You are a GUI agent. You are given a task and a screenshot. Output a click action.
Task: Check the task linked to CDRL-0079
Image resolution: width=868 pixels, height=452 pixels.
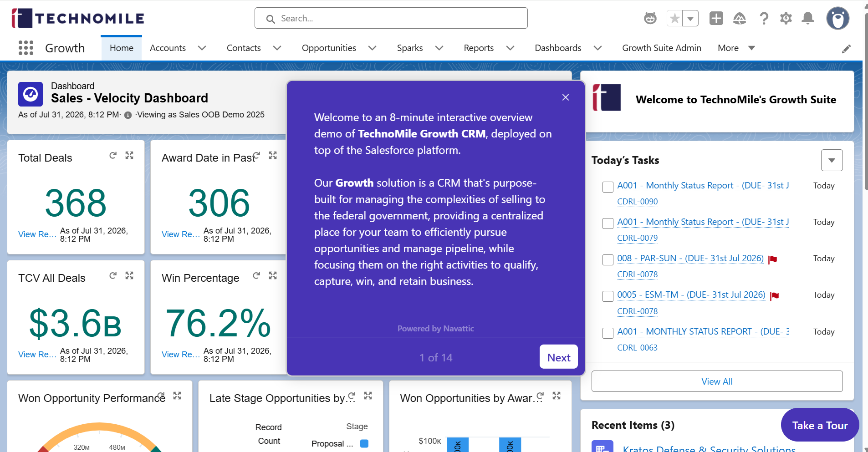coord(608,223)
